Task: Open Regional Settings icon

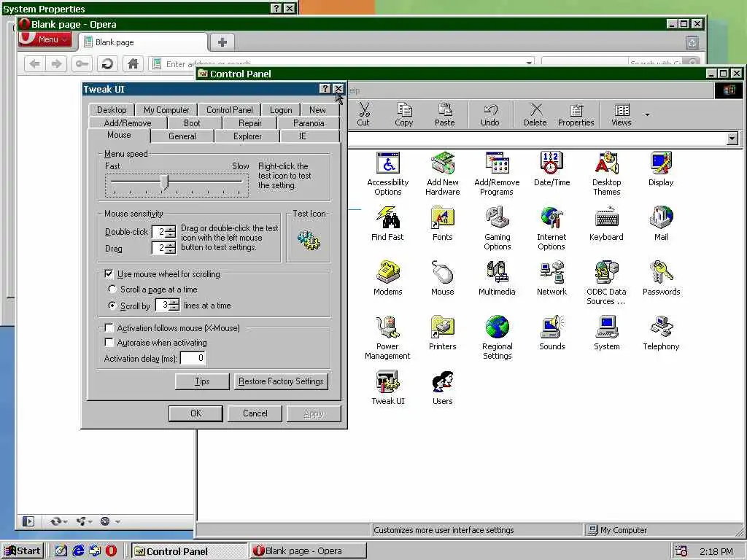Action: point(497,338)
